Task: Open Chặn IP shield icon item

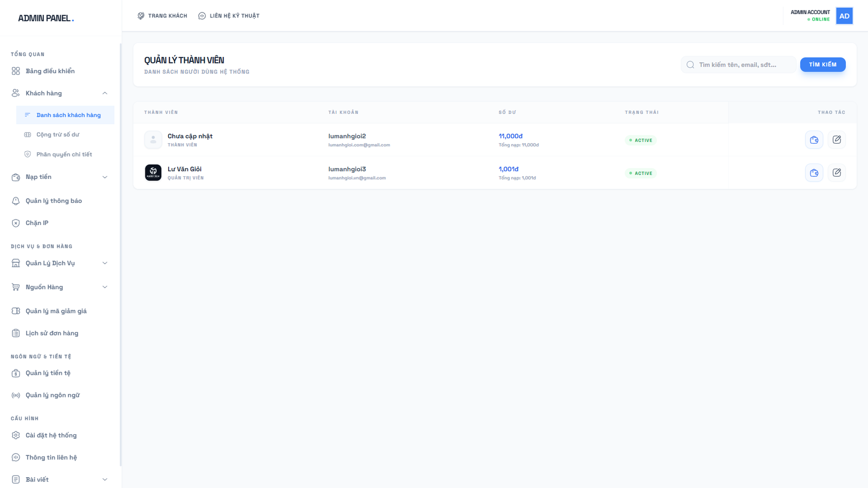Action: pos(37,223)
